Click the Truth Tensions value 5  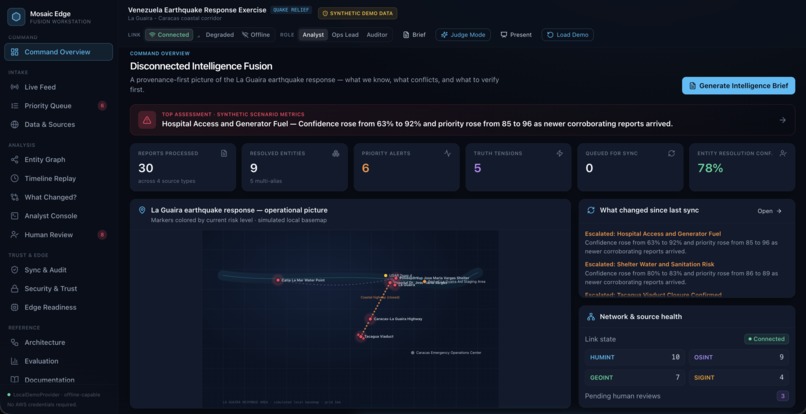point(478,168)
